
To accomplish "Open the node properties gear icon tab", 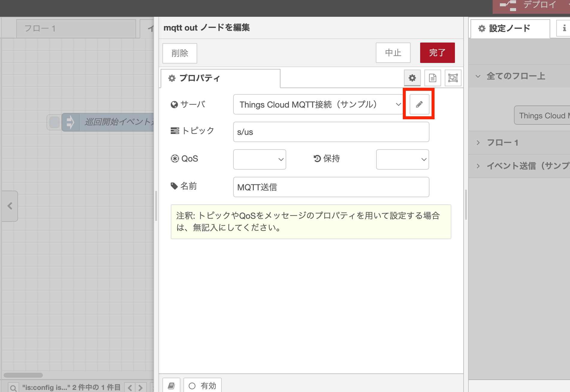I will pyautogui.click(x=412, y=78).
